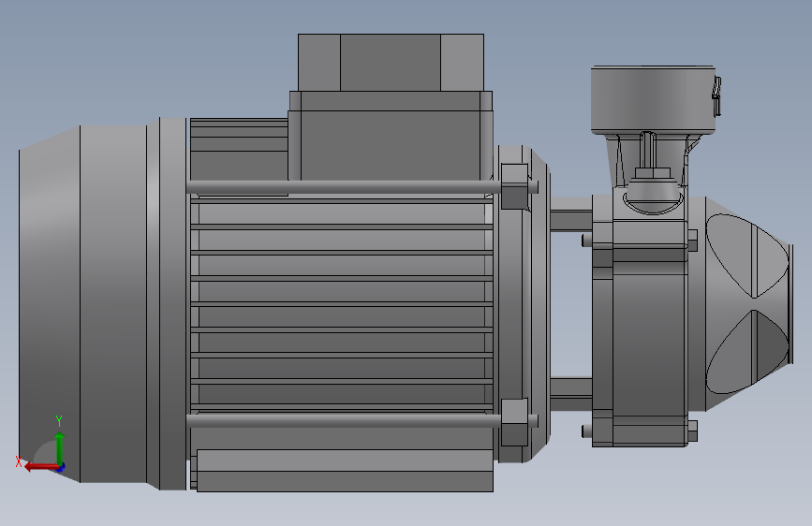Image resolution: width=812 pixels, height=526 pixels.
Task: Click the "X" axis label
Action: [x=19, y=461]
